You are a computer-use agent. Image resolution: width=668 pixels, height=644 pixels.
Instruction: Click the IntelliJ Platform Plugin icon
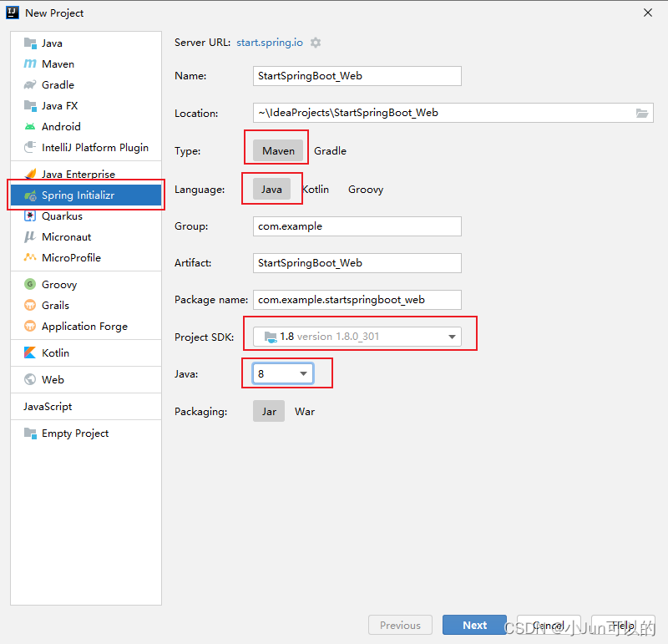tap(30, 148)
